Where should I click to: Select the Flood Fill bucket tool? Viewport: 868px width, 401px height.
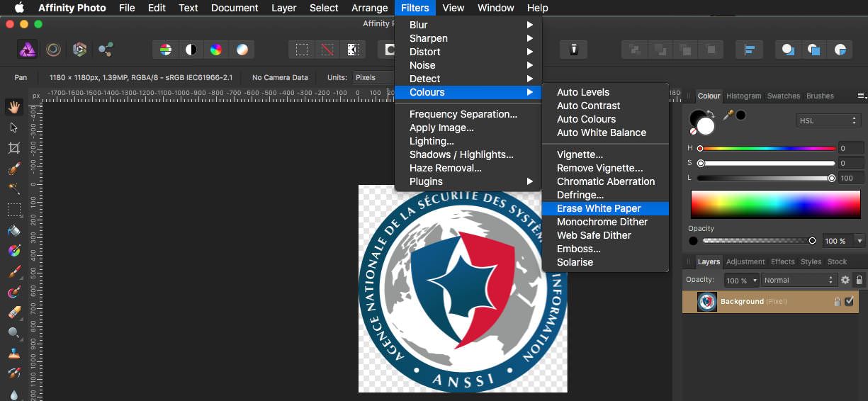14,230
